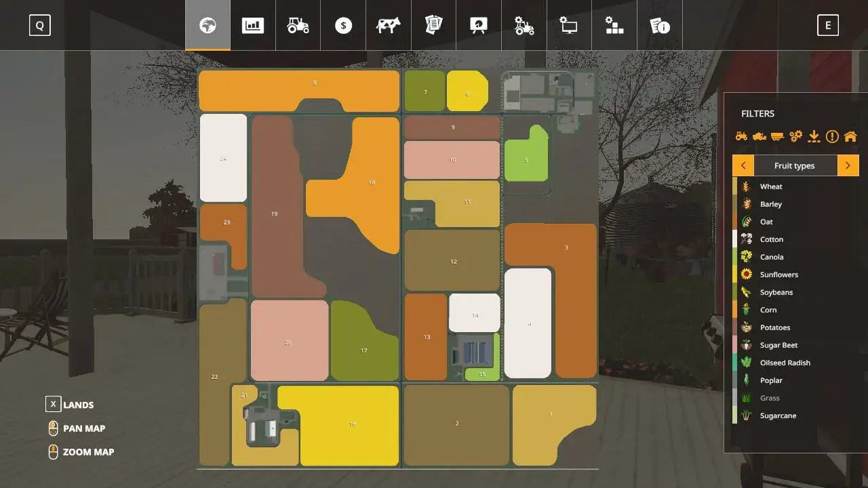Toggle the tractor vehicle filter icon
The width and height of the screenshot is (868, 488).
(741, 136)
